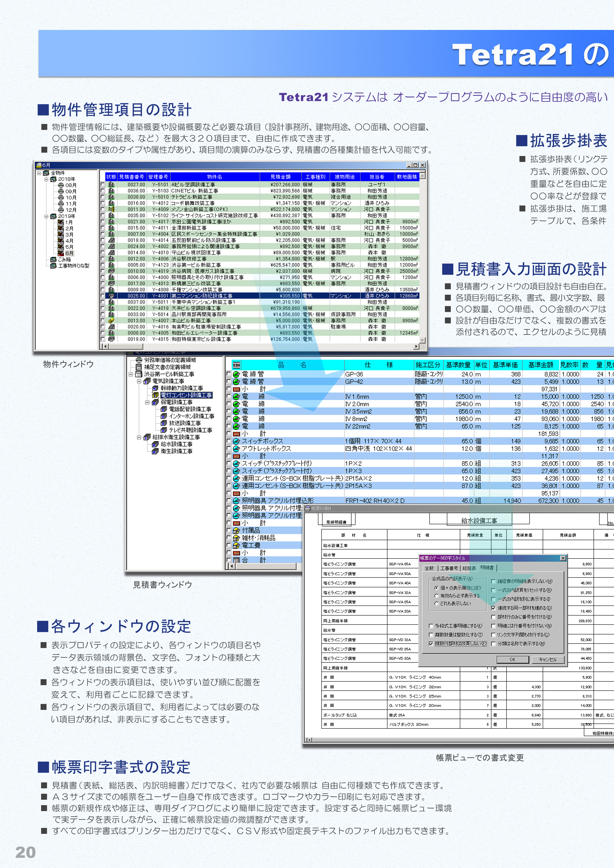The height and width of the screenshot is (868, 614).
Task: Click the printer icon in the 帳票印刷4 title bar
Action: (x=307, y=508)
